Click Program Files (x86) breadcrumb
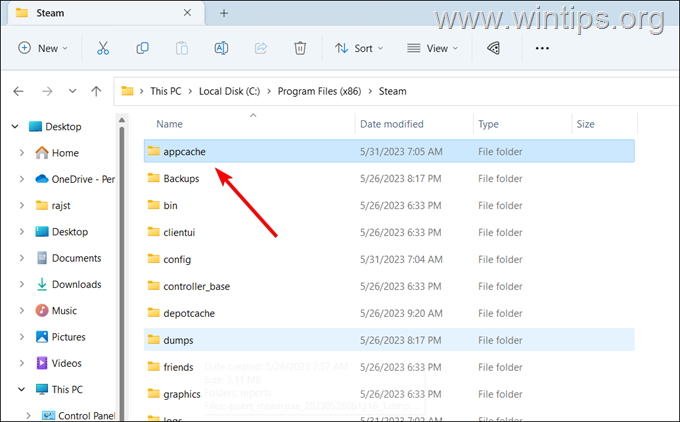Image resolution: width=680 pixels, height=422 pixels. (319, 91)
